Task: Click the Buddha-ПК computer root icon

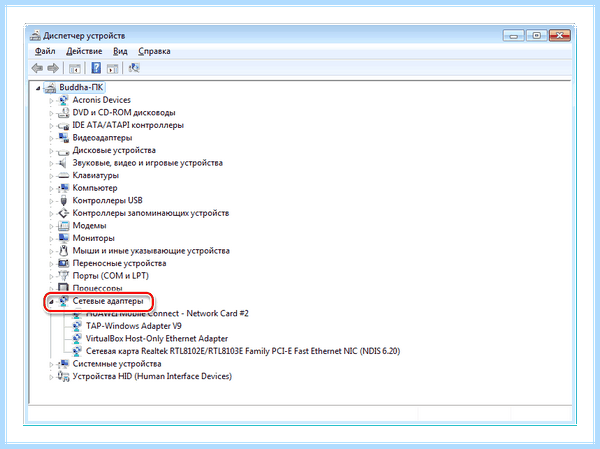Action: coord(50,88)
